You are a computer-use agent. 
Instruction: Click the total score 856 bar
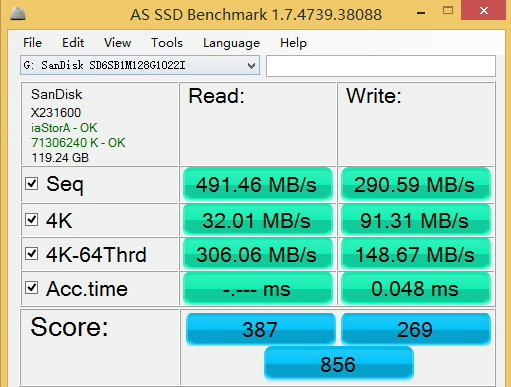(x=339, y=363)
